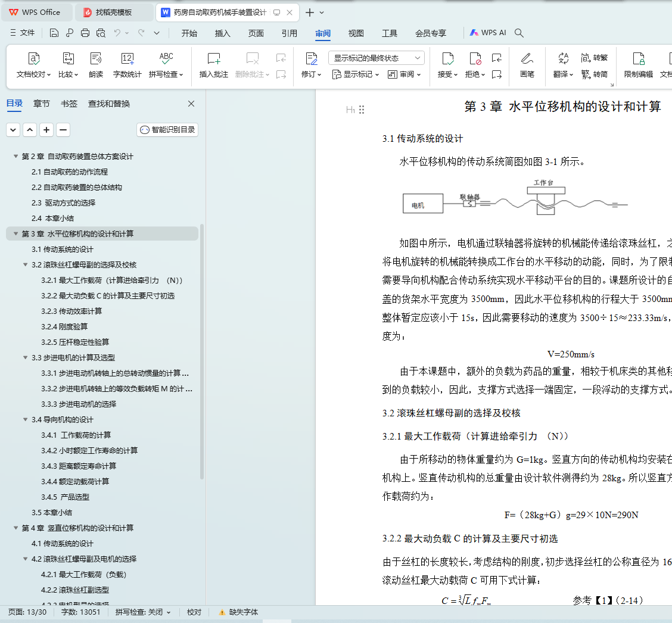
Task: Open print preview from quick access bar
Action: pyautogui.click(x=101, y=33)
